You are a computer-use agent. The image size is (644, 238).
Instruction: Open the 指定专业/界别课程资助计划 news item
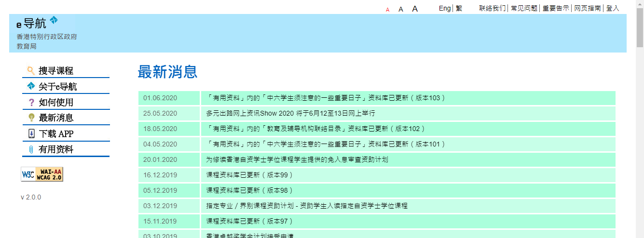[x=307, y=206]
